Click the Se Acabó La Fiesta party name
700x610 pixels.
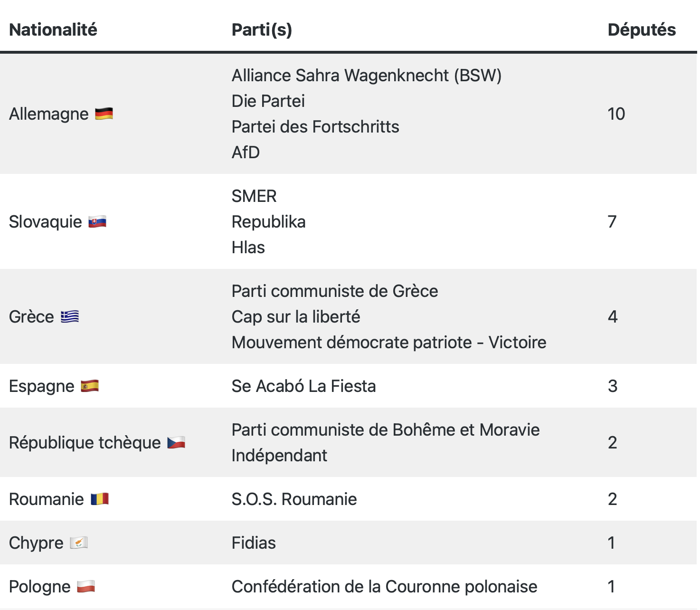pos(303,386)
